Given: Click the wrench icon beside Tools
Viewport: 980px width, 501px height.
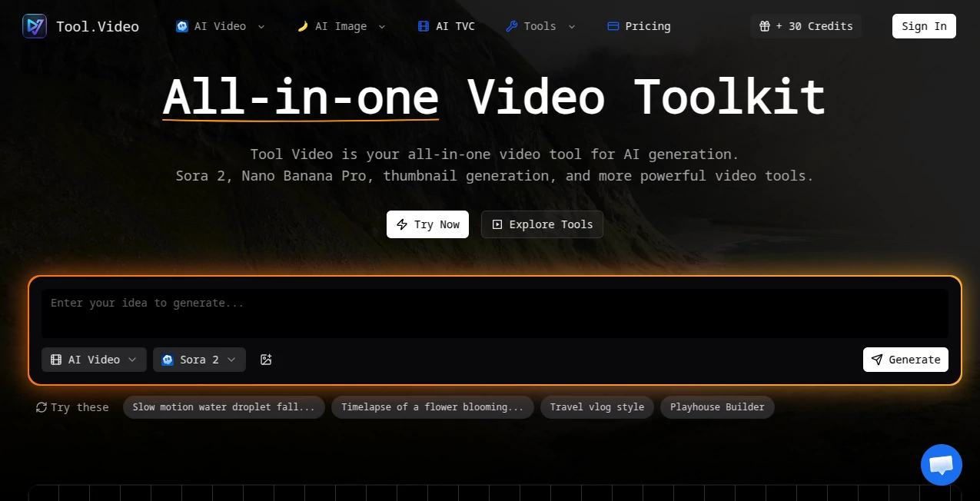Looking at the screenshot, I should [x=512, y=26].
